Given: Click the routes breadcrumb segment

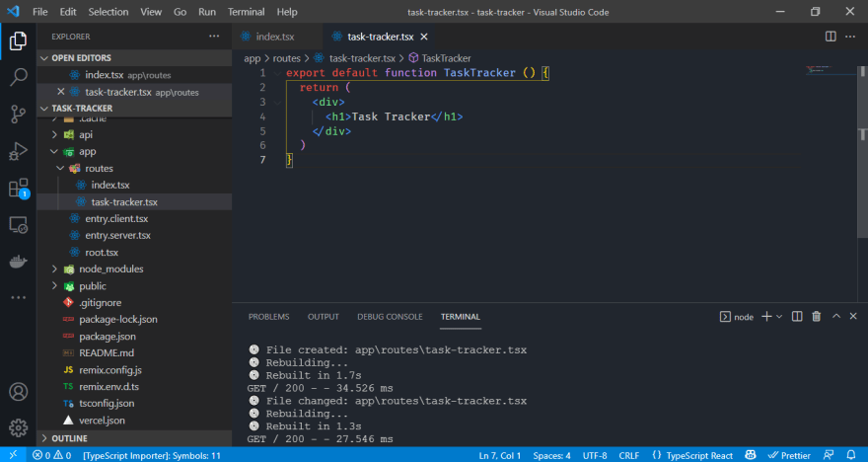Looking at the screenshot, I should tap(286, 58).
